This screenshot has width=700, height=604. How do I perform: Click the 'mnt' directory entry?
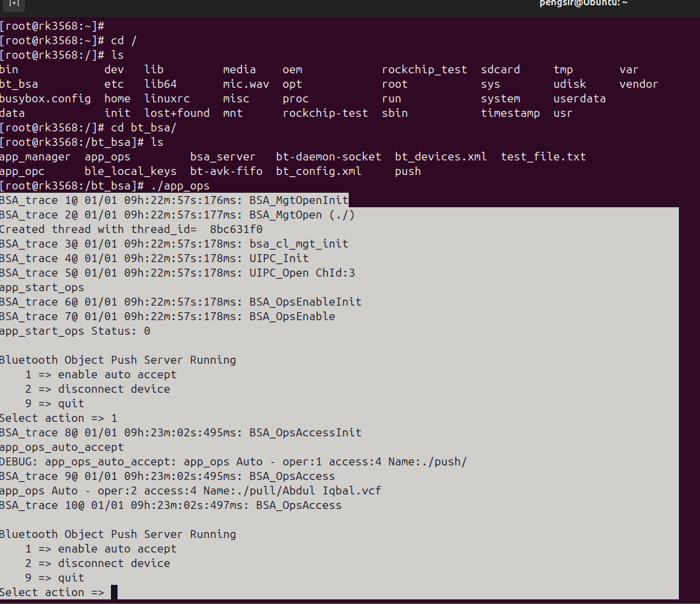233,114
